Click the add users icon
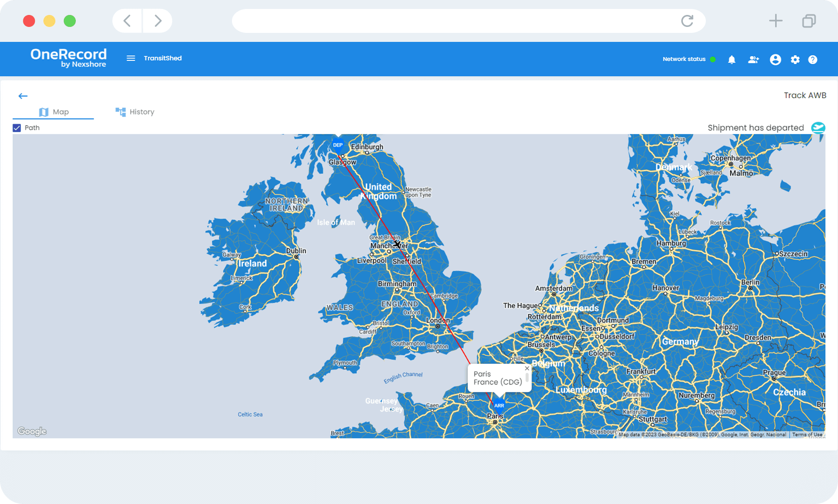 click(x=753, y=60)
